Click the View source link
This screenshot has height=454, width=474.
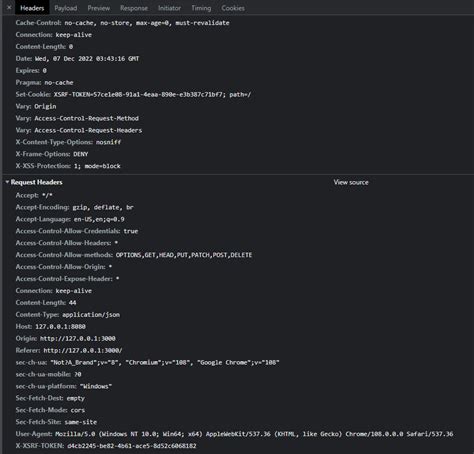351,182
